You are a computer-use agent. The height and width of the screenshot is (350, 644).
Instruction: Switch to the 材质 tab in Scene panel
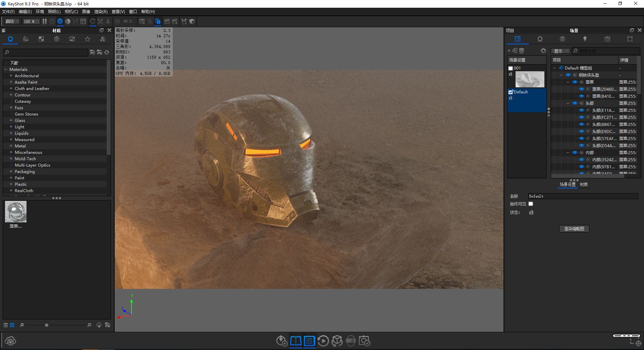click(584, 184)
